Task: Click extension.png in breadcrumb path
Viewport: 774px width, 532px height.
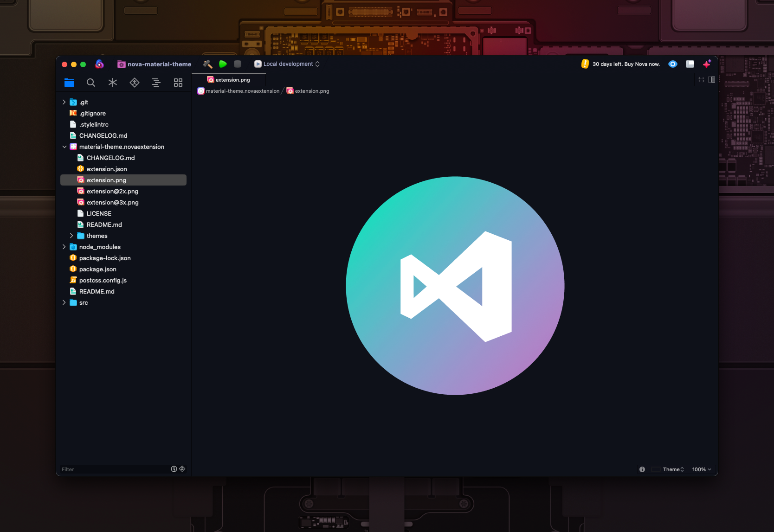Action: tap(308, 91)
